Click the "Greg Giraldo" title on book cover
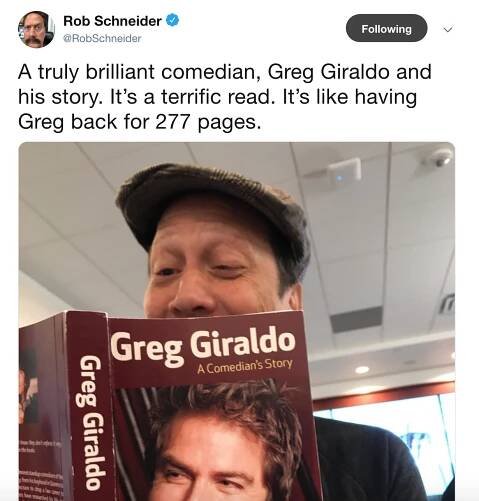The height and width of the screenshot is (501, 479). [x=203, y=345]
